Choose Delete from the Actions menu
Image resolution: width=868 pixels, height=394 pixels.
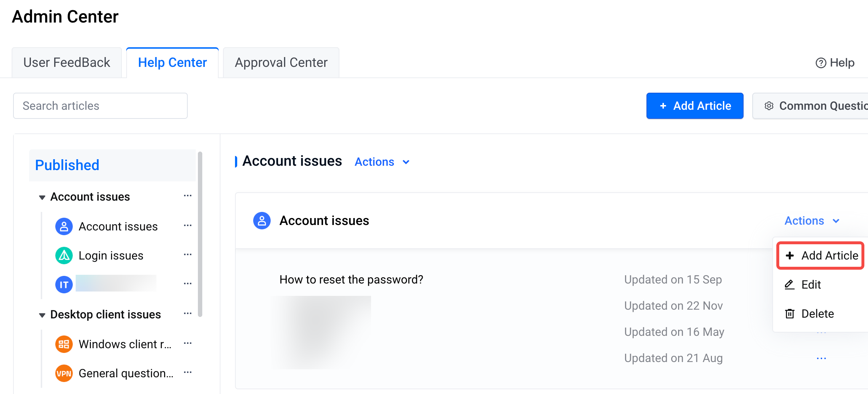[809, 314]
